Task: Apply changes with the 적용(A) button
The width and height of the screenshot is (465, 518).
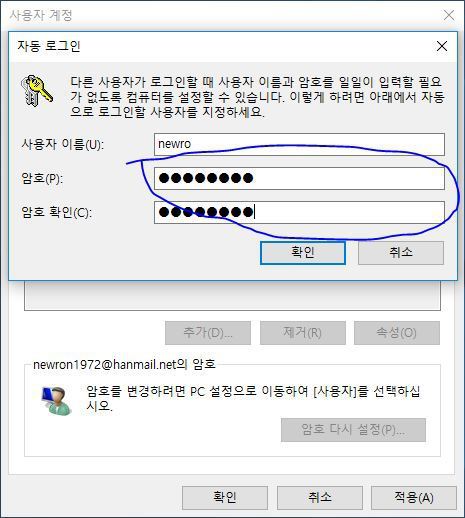Action: (x=414, y=498)
